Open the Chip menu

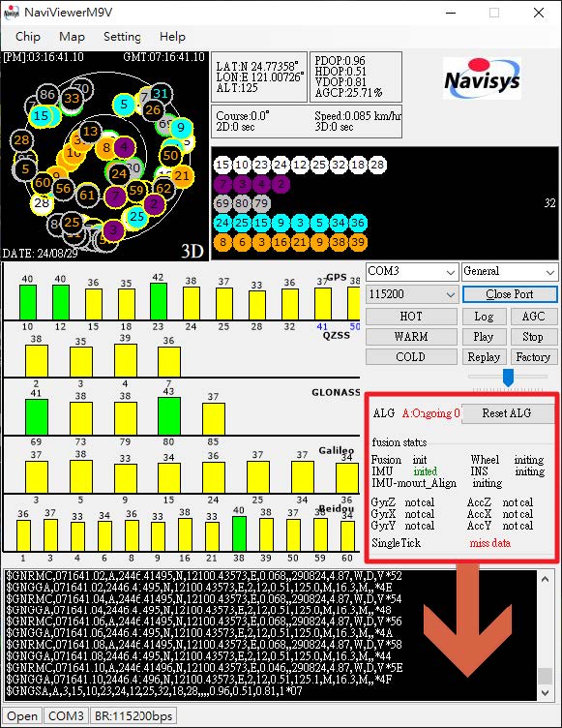28,37
